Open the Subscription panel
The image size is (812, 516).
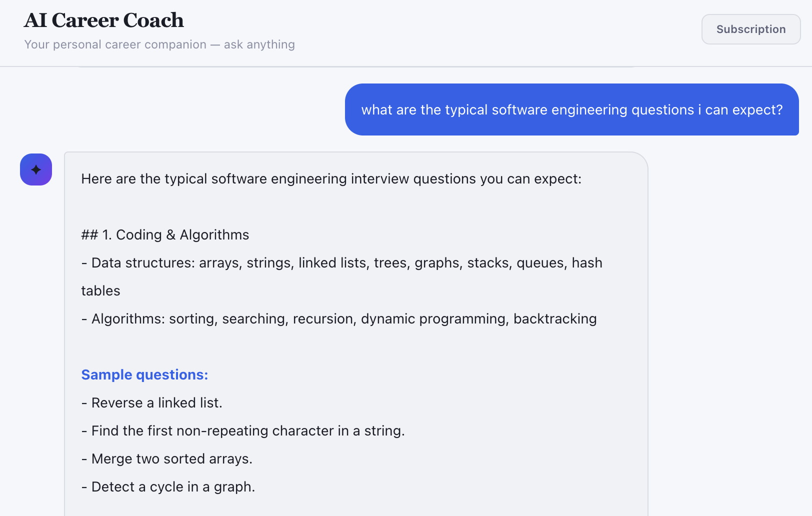750,29
